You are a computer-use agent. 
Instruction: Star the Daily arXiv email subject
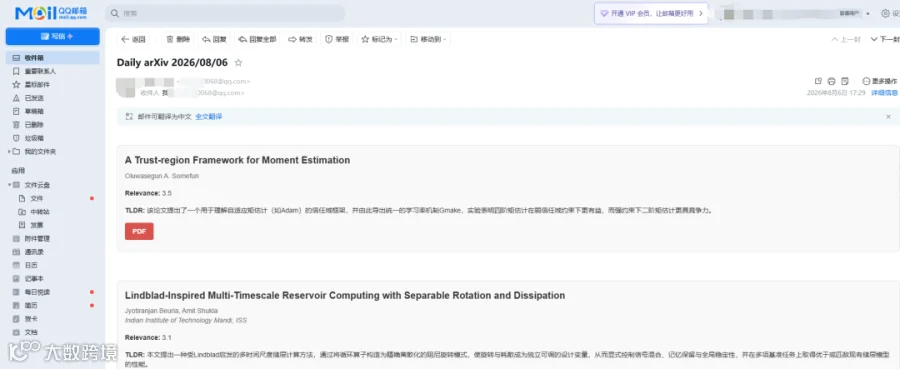tap(239, 63)
